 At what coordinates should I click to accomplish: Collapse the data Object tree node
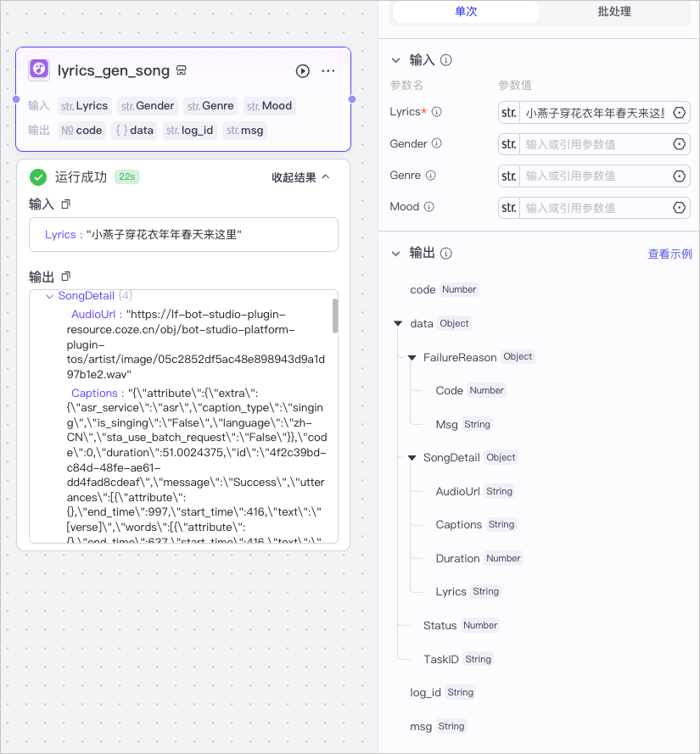click(398, 324)
